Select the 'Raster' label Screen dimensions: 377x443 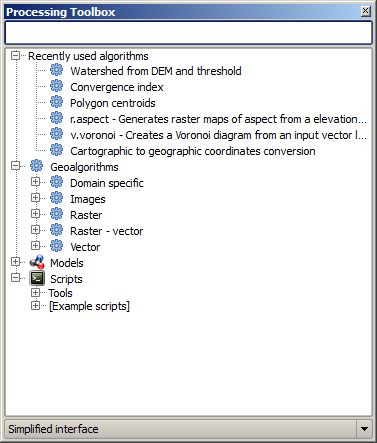[86, 215]
